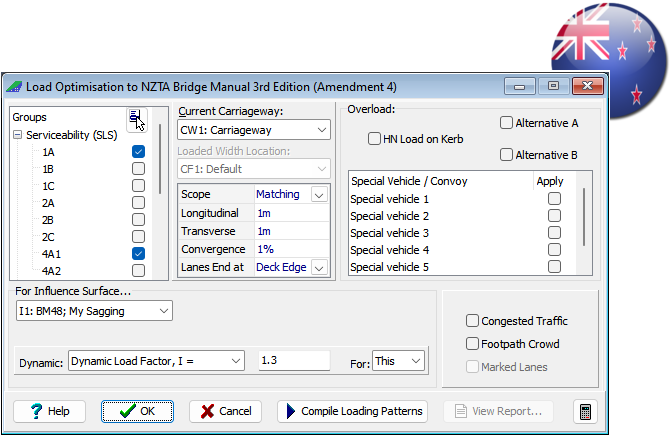The width and height of the screenshot is (672, 437).
Task: Maximize the Load Optimisation dialog
Action: 553,86
